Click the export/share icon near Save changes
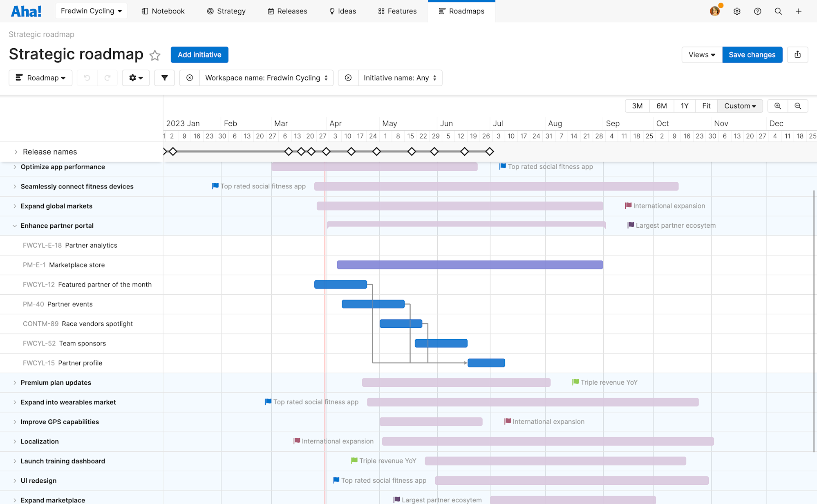817x504 pixels. point(797,54)
